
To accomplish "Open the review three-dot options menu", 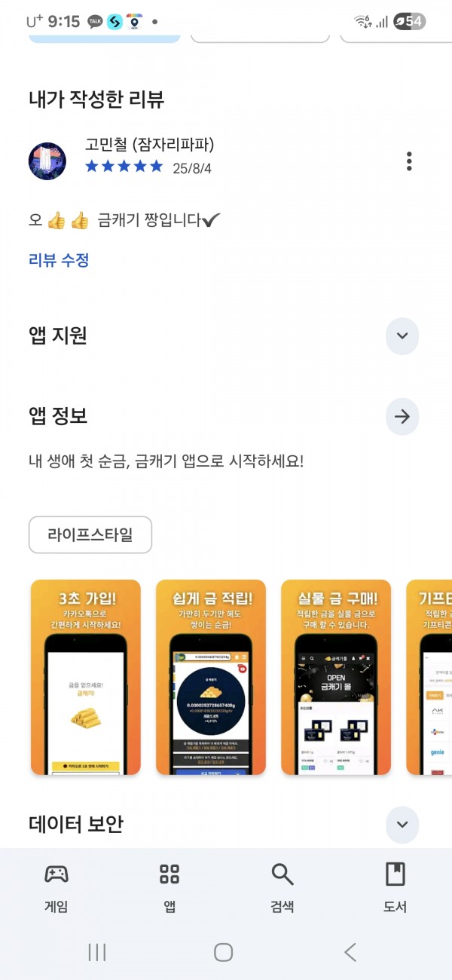I will click(x=409, y=161).
